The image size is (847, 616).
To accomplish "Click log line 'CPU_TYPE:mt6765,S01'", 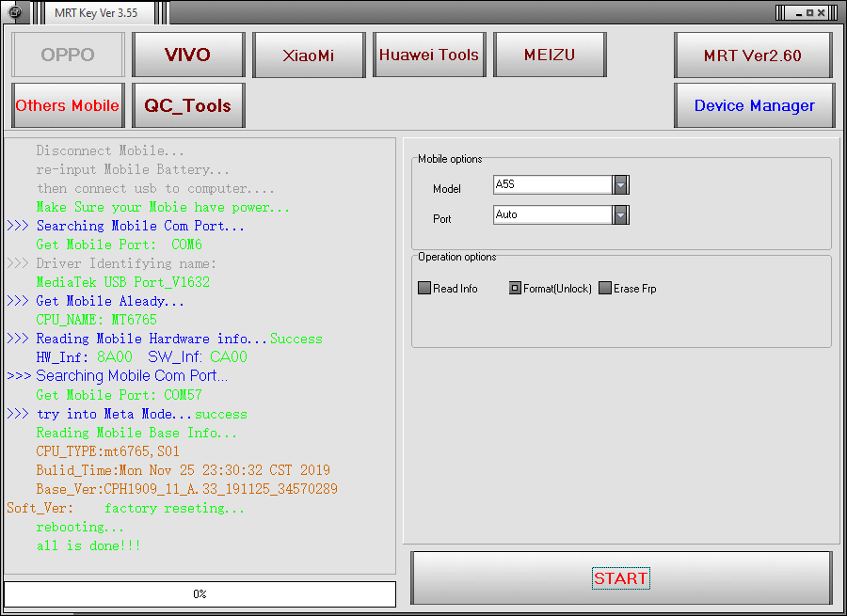I will 107,451.
